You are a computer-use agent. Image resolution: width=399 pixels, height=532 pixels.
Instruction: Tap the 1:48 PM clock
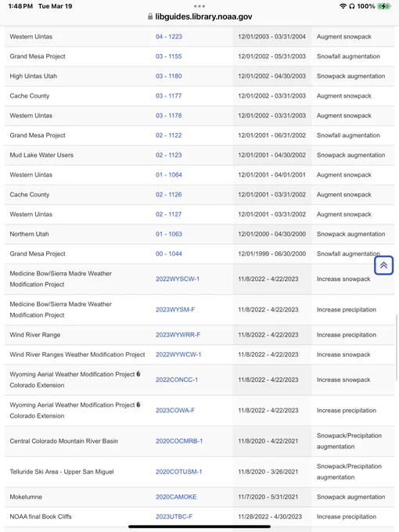(x=20, y=6)
